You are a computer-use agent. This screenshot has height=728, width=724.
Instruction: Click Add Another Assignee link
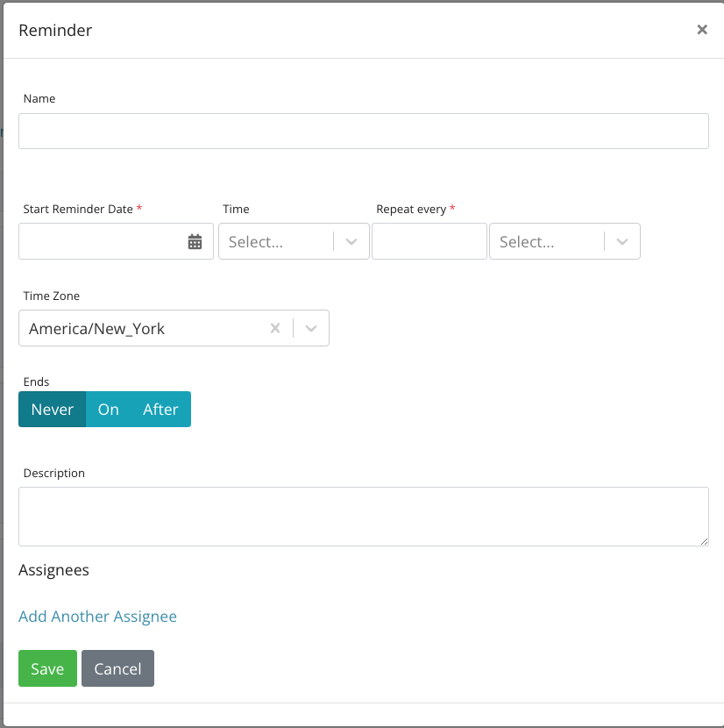point(97,617)
